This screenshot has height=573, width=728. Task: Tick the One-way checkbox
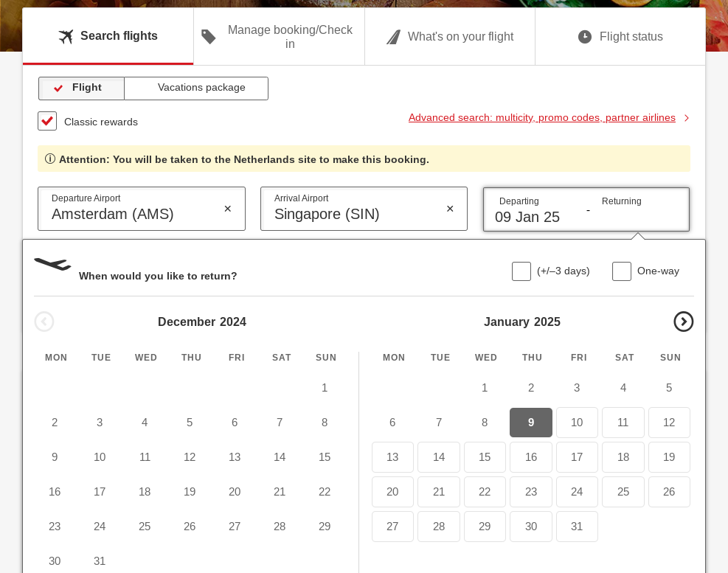pyautogui.click(x=622, y=271)
